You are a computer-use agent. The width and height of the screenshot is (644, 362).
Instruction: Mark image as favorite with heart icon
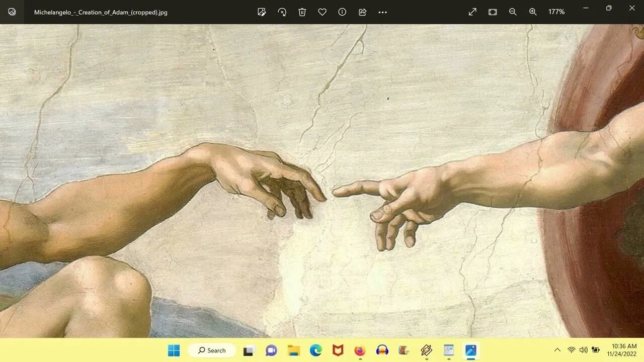click(322, 12)
